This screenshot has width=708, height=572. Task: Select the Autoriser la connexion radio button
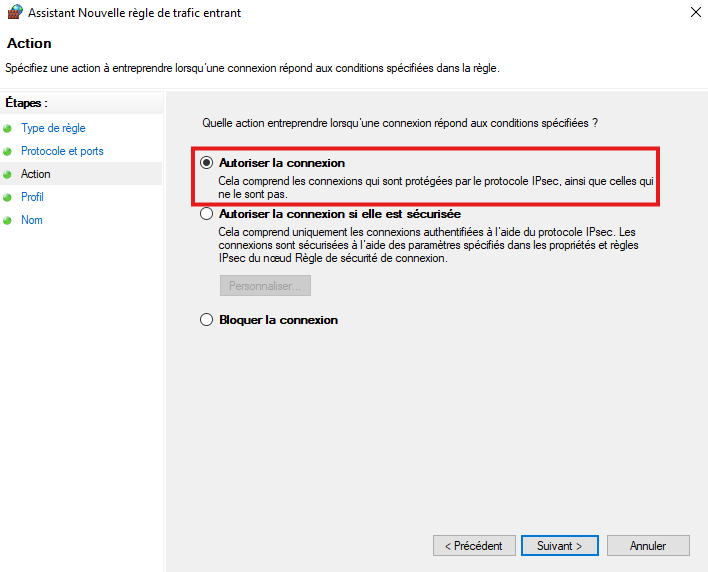pyautogui.click(x=207, y=162)
